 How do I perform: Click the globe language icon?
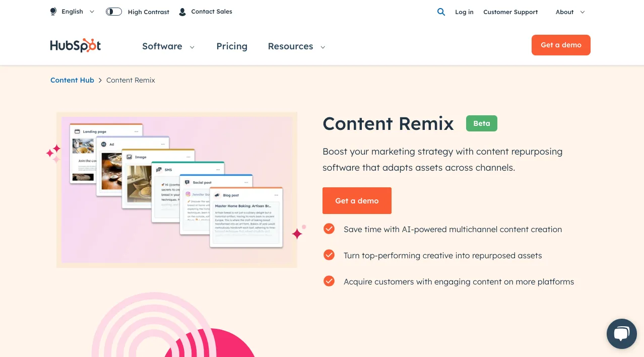coord(53,12)
